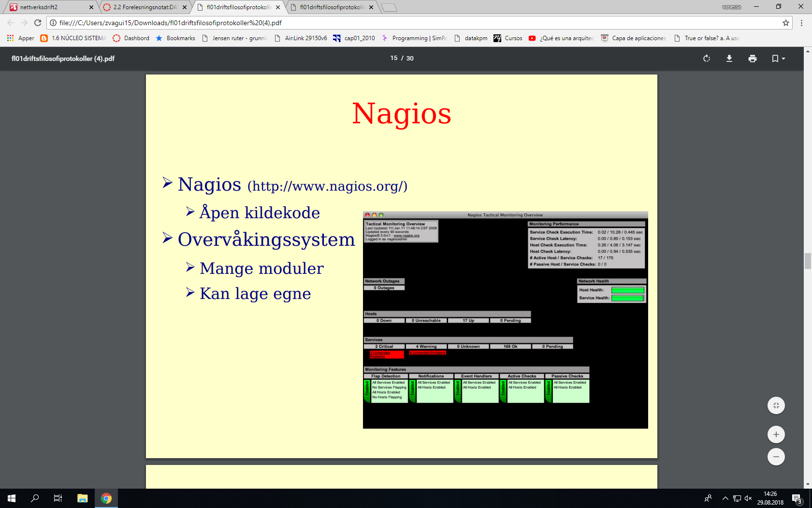Viewport: 812px width, 508px height.
Task: Open AirLink 29150v6 bookmark
Action: pyautogui.click(x=301, y=38)
